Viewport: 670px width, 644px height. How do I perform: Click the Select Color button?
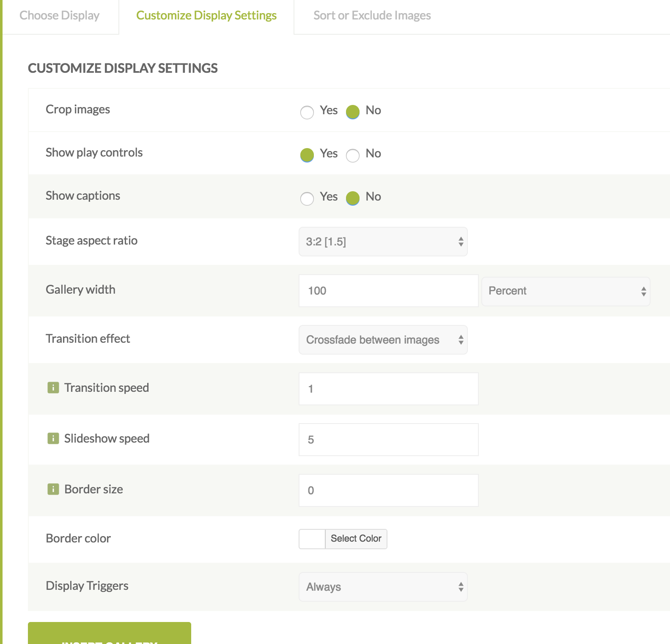click(356, 539)
